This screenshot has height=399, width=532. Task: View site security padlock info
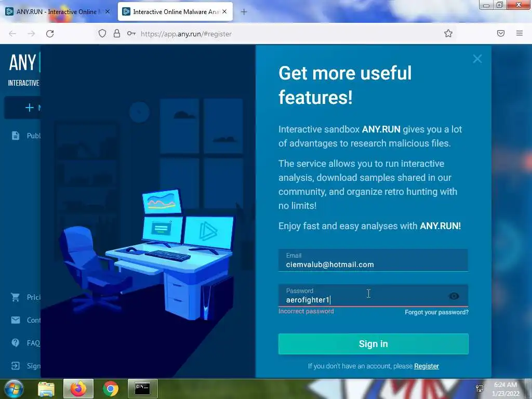click(x=117, y=33)
